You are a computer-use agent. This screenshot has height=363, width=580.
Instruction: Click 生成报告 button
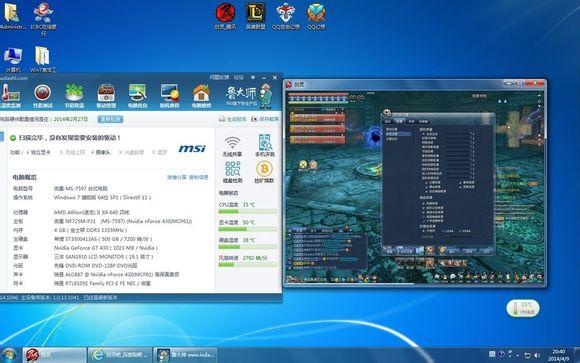tap(232, 119)
